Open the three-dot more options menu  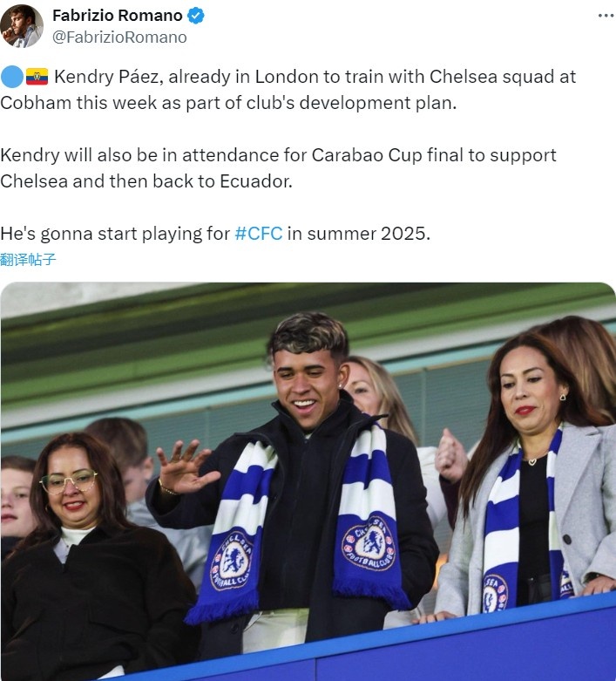(x=606, y=15)
